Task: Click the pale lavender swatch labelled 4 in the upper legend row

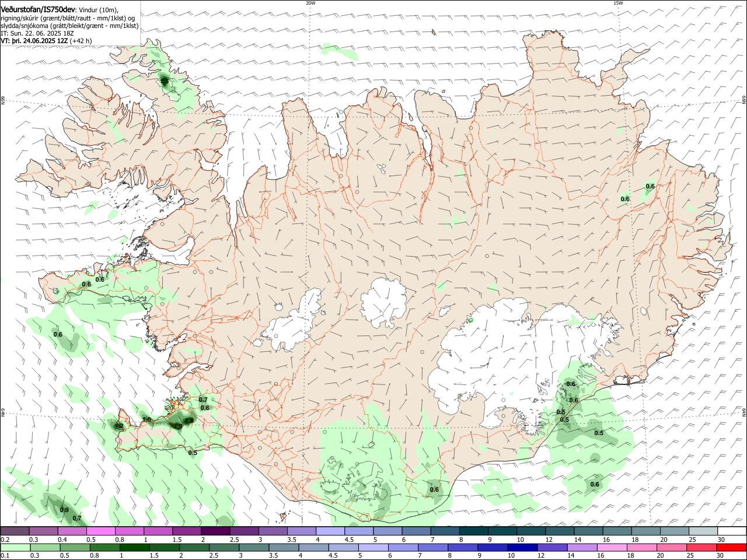Action: 330,530
